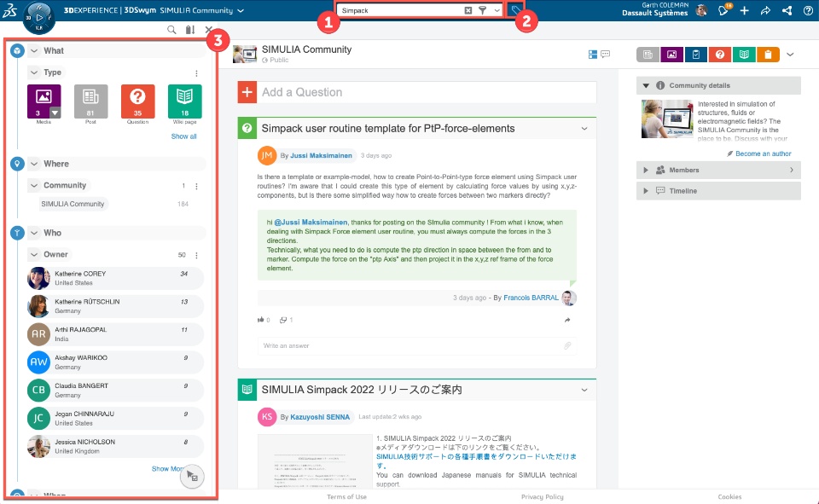Collapse the Who section
Screen dimensions: 819x504
pyautogui.click(x=34, y=233)
